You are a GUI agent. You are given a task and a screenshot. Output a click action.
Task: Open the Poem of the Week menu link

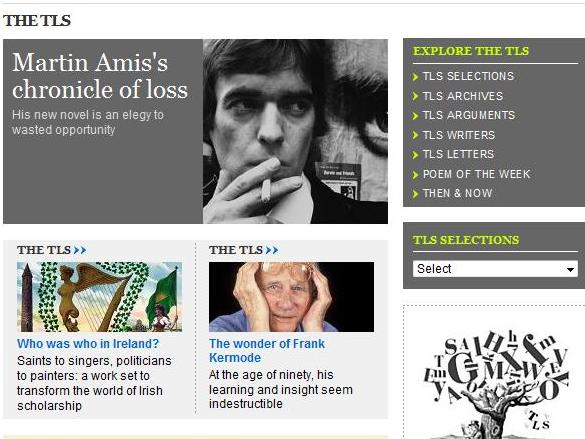click(476, 174)
